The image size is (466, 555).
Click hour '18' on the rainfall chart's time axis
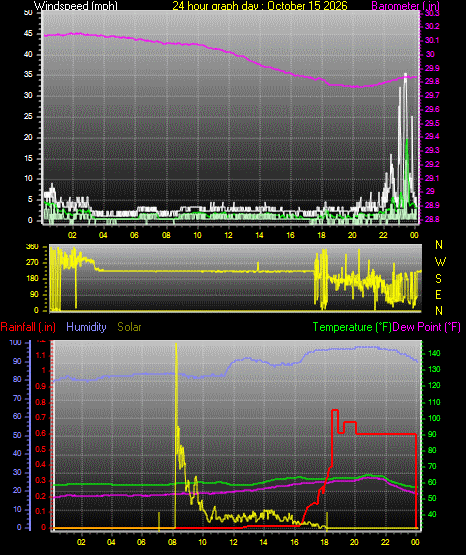coord(324,542)
